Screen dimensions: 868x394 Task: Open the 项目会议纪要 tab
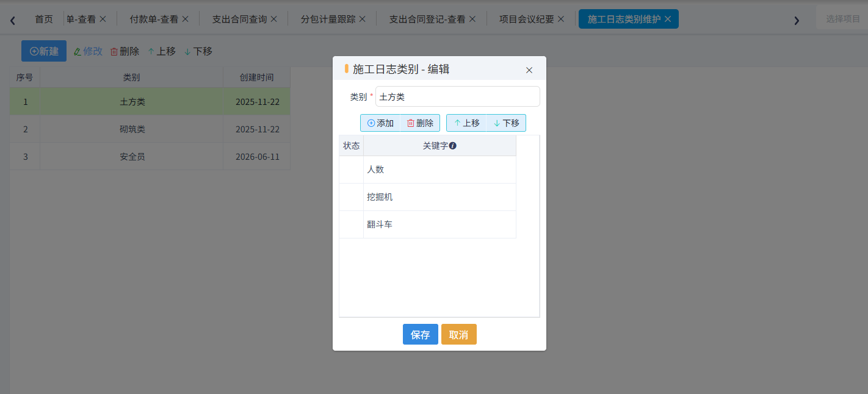pos(527,19)
